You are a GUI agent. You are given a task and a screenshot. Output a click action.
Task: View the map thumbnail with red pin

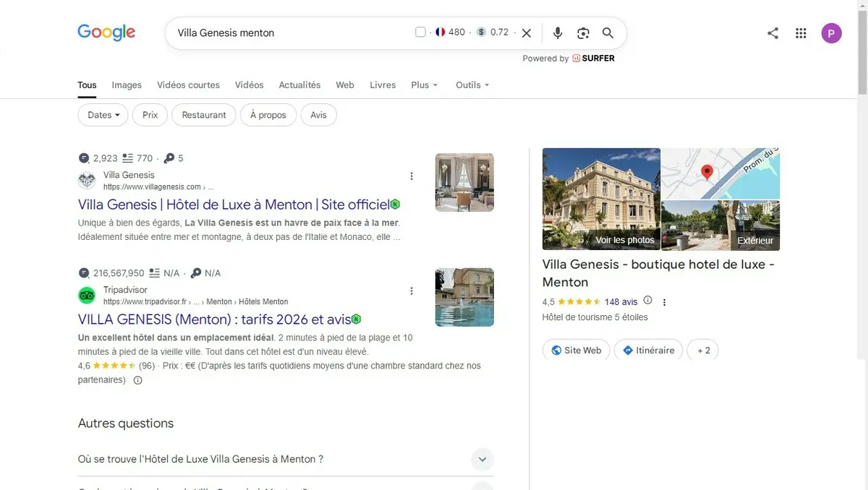pos(720,173)
